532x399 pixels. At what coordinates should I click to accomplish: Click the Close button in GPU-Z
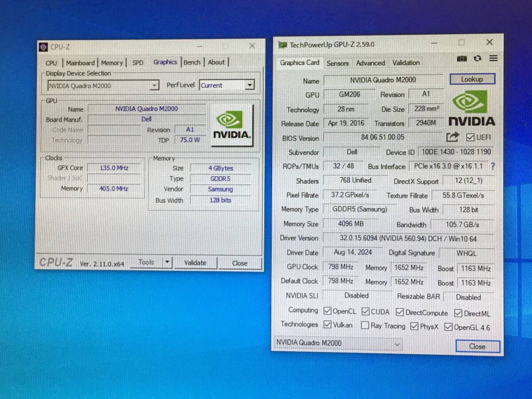[477, 347]
